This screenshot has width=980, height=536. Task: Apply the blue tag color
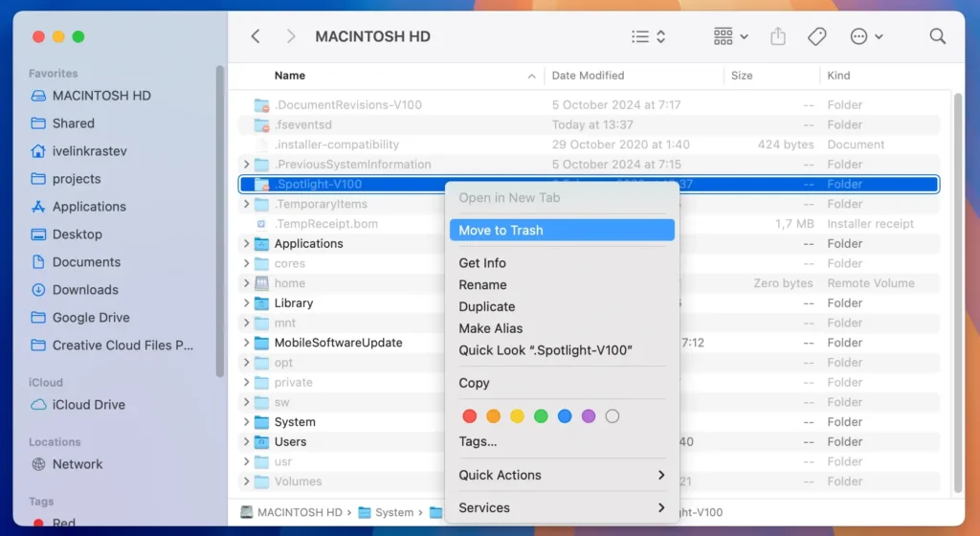[565, 416]
